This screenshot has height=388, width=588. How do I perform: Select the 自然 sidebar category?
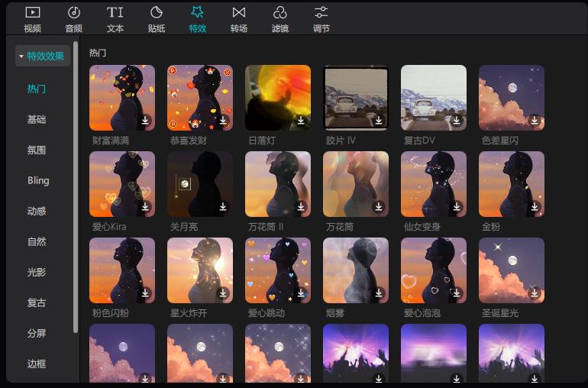[x=37, y=241]
